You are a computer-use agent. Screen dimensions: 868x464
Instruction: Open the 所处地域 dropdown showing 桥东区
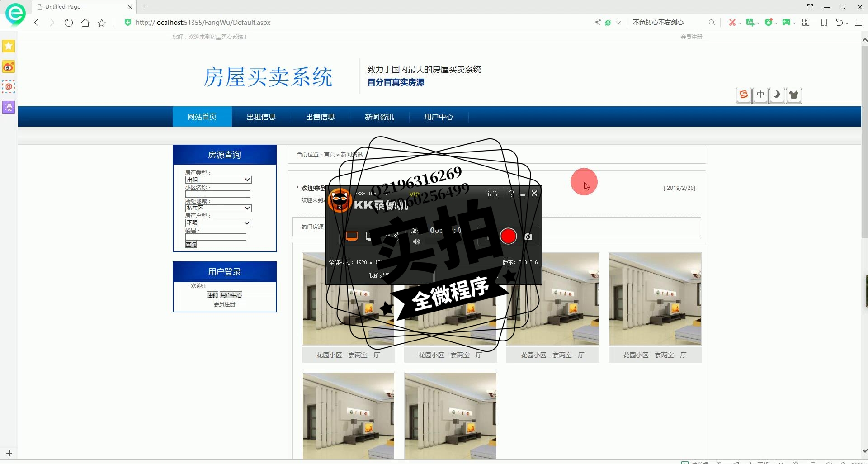tap(218, 208)
